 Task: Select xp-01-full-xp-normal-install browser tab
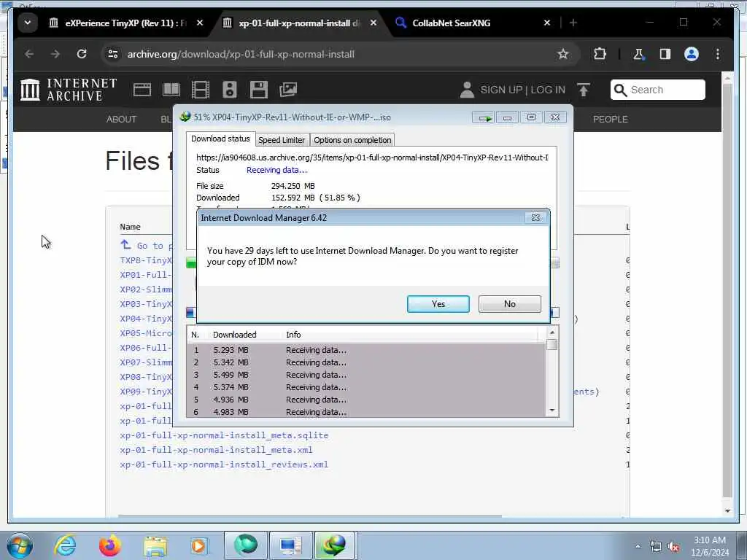[x=299, y=23]
